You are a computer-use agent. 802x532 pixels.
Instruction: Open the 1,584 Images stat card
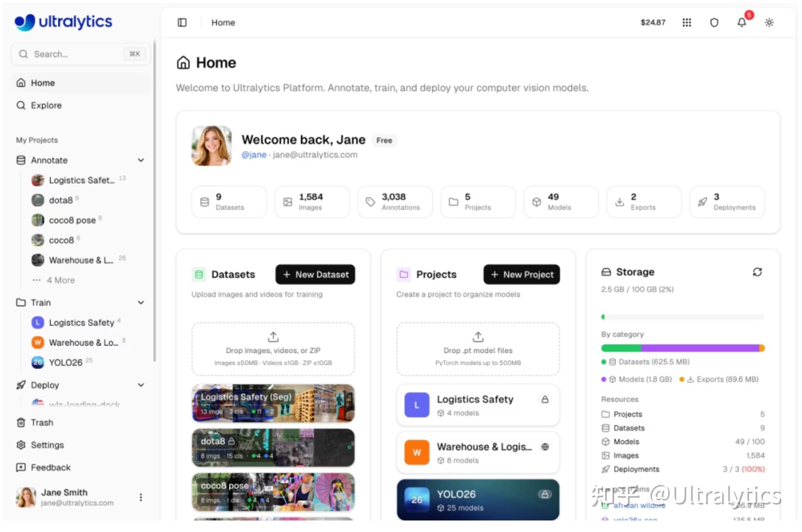coord(312,202)
